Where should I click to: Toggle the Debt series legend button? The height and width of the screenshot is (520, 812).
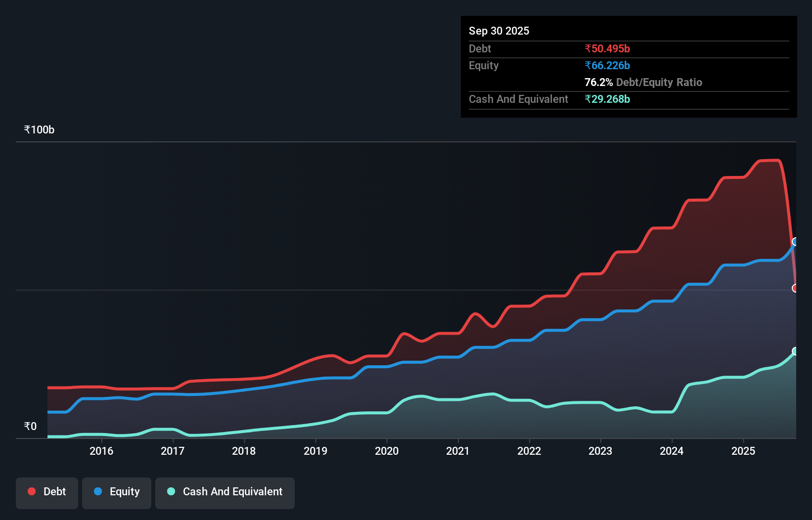(x=47, y=493)
